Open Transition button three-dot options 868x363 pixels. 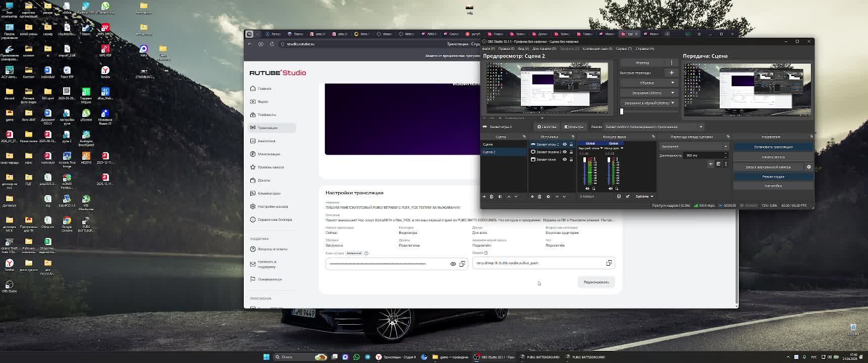(672, 63)
